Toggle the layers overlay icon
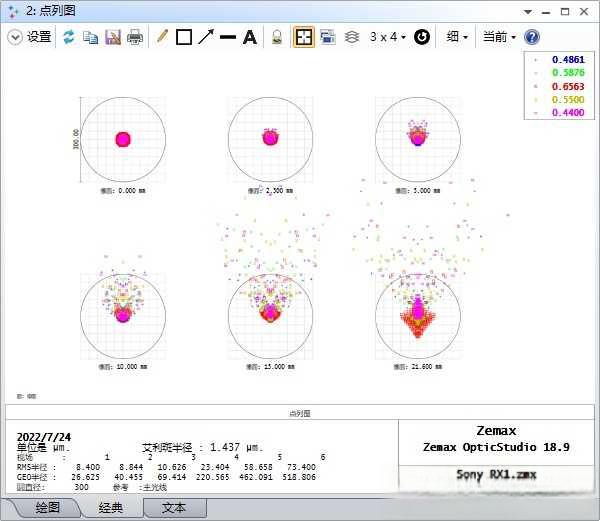 click(351, 37)
